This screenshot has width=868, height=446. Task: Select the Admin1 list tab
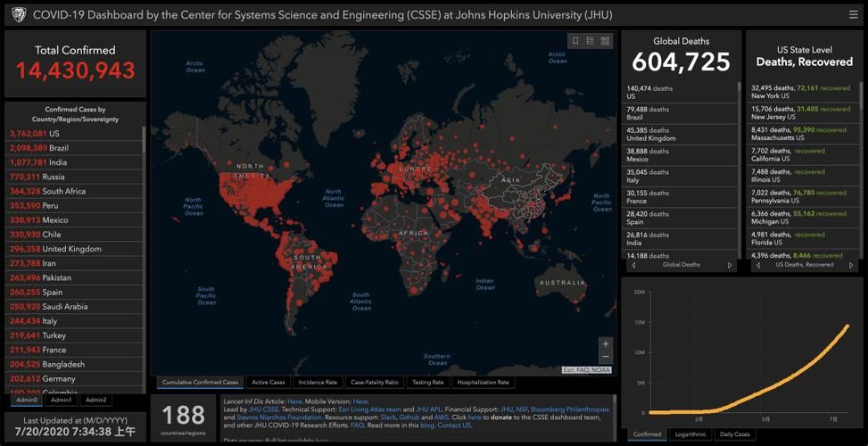pyautogui.click(x=61, y=400)
